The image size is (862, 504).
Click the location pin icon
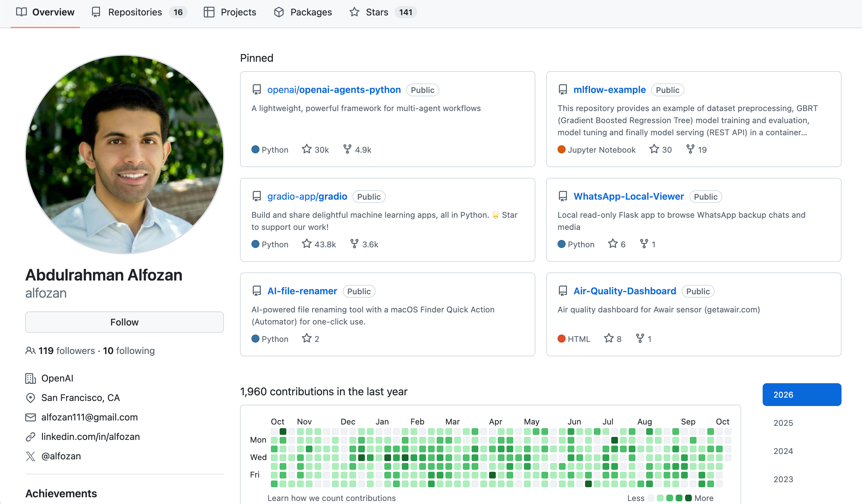tap(31, 398)
